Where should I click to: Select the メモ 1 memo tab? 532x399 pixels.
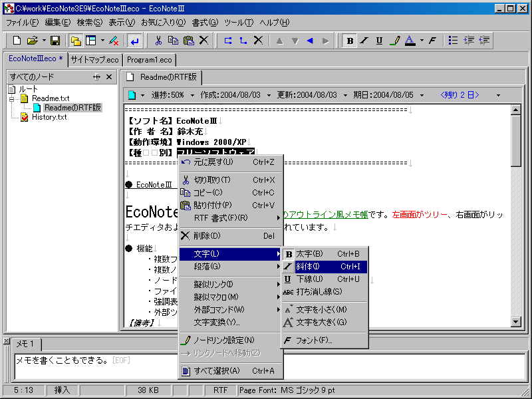pyautogui.click(x=25, y=344)
